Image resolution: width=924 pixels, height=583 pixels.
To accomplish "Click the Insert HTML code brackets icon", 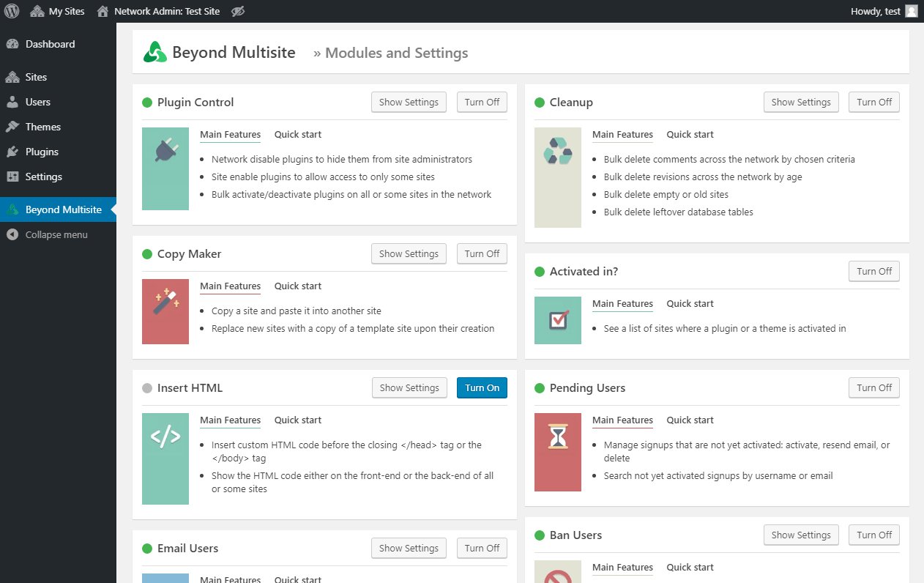I will 165,458.
